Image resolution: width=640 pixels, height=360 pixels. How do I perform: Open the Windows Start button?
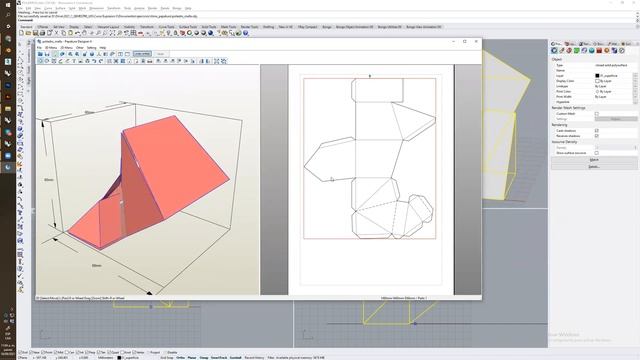[8, 5]
